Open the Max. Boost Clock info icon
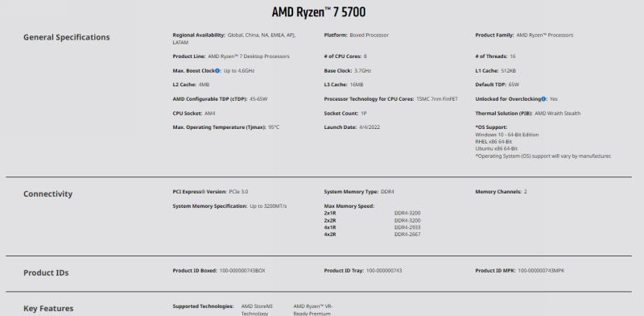The height and width of the screenshot is (316, 644). (217, 71)
